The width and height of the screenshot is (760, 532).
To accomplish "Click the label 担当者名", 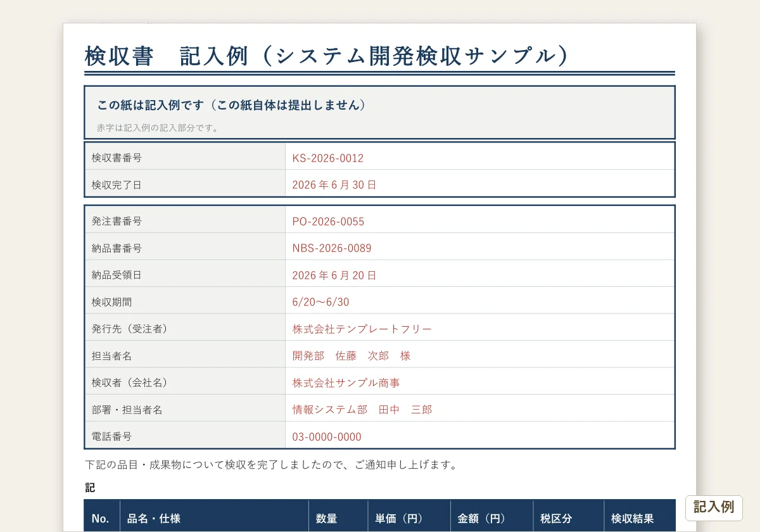I will (x=111, y=356).
